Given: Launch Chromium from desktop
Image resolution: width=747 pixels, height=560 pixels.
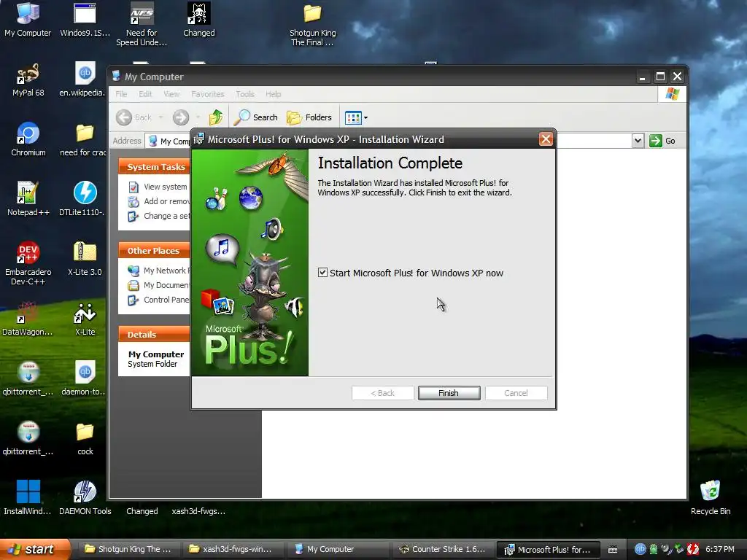Looking at the screenshot, I should coord(28,139).
